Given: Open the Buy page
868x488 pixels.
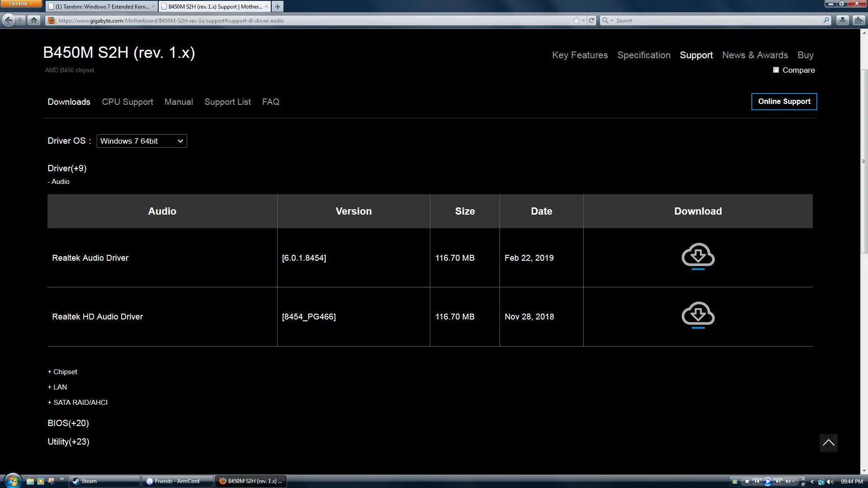Looking at the screenshot, I should 805,55.
